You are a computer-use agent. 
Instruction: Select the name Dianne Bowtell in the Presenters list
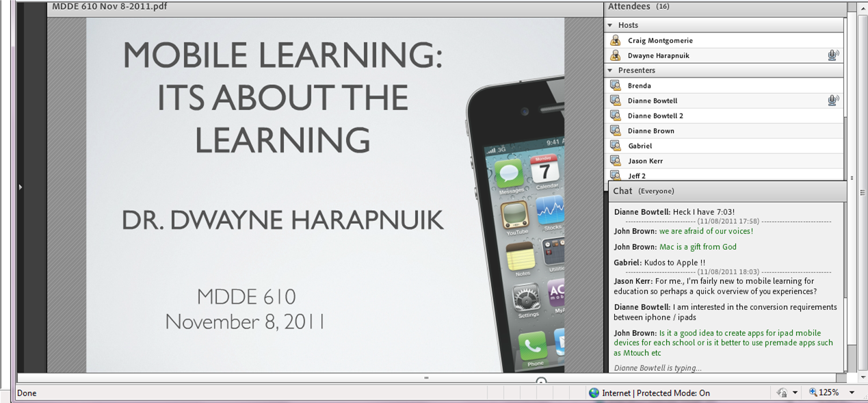pos(653,101)
